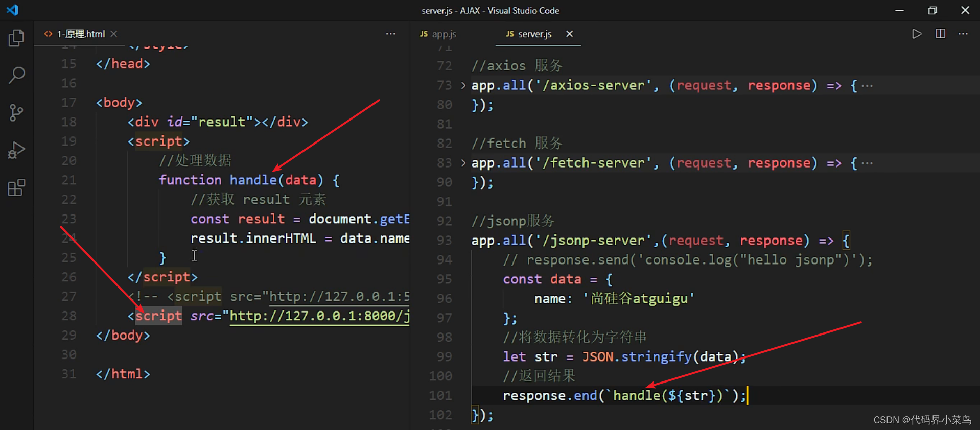The image size is (980, 430).
Task: Click the div id="result" tag line
Action: [218, 122]
